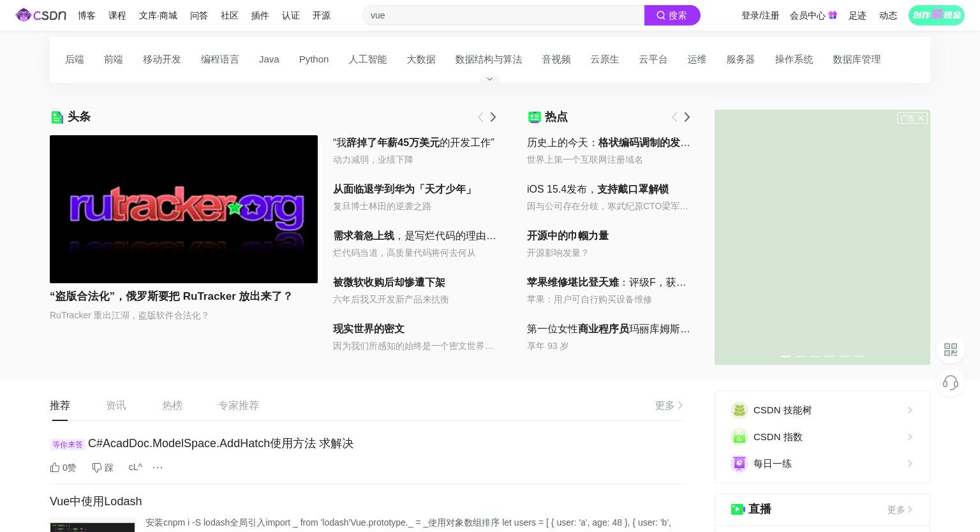Open the 博客 menu
The image size is (980, 532).
[x=87, y=15]
